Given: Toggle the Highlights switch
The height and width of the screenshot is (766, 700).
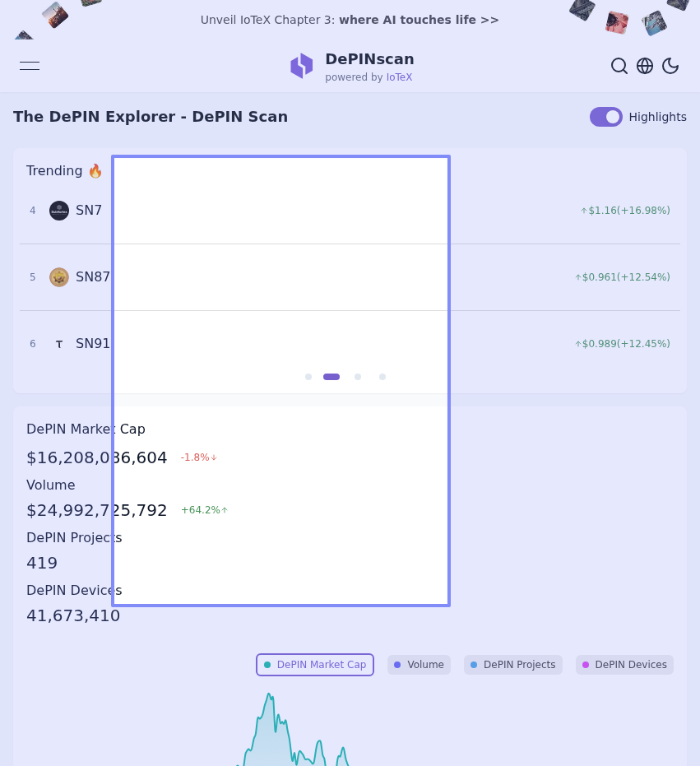Looking at the screenshot, I should tap(605, 117).
